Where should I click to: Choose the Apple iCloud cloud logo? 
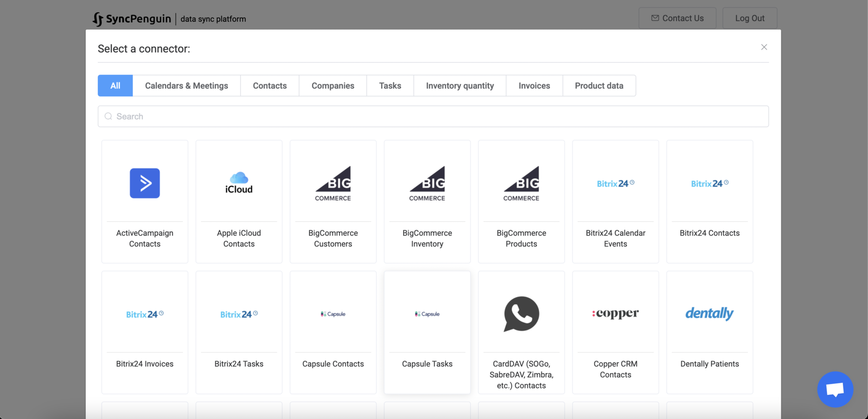tap(239, 183)
